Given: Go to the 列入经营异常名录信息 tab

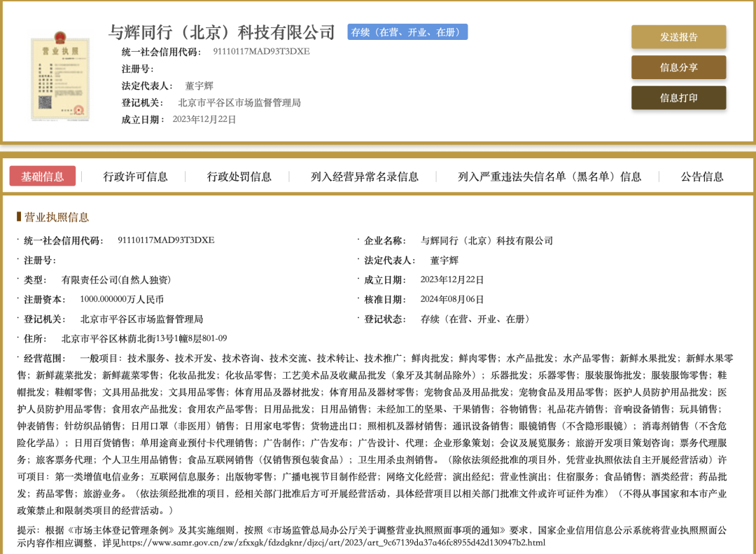Looking at the screenshot, I should [365, 176].
